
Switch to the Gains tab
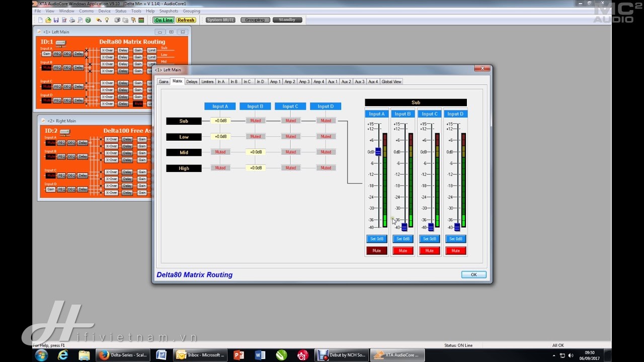(164, 81)
